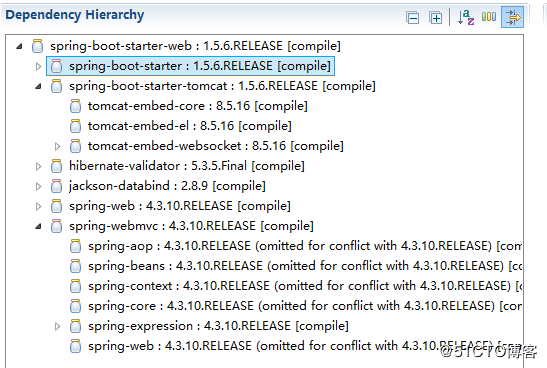The image size is (547, 368).
Task: Collapse the spring-boot-starter-web root node
Action: click(20, 46)
